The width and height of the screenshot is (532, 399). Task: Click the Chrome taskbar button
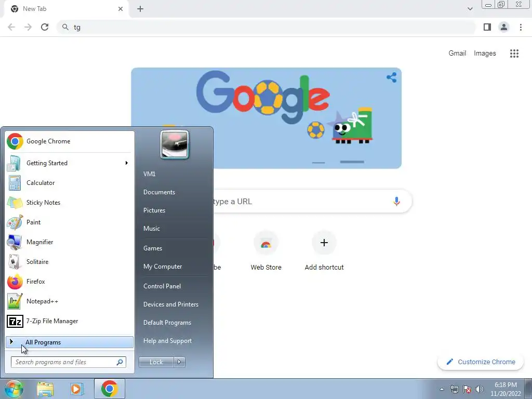click(109, 389)
